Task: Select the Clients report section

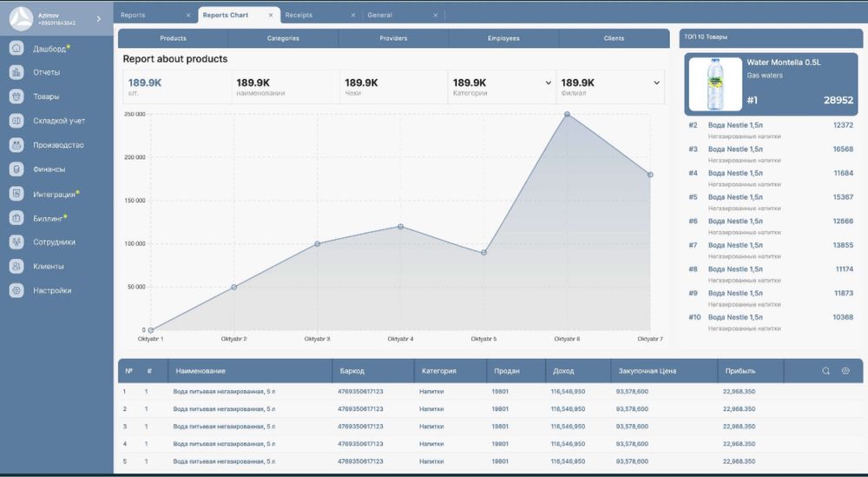Action: coord(614,38)
